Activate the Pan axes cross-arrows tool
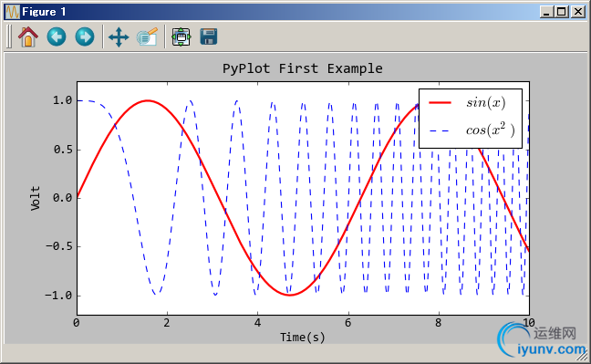Image resolution: width=591 pixels, height=364 pixels. point(119,37)
